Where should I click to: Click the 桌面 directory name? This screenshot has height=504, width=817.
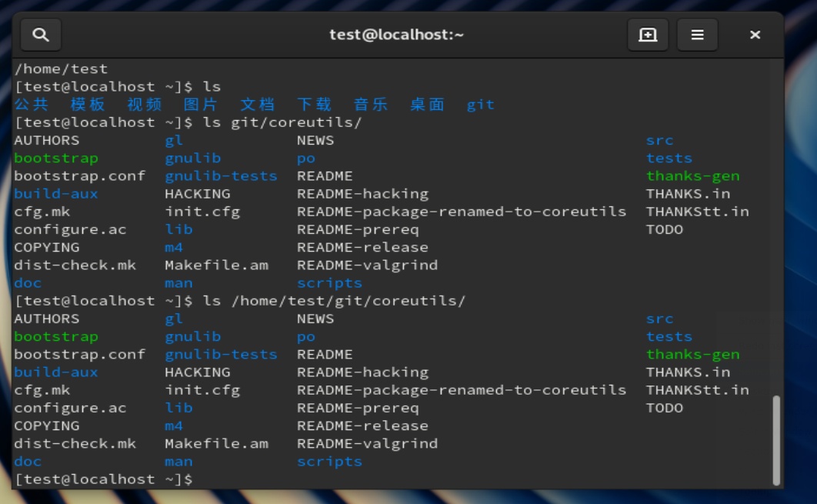pos(427,104)
